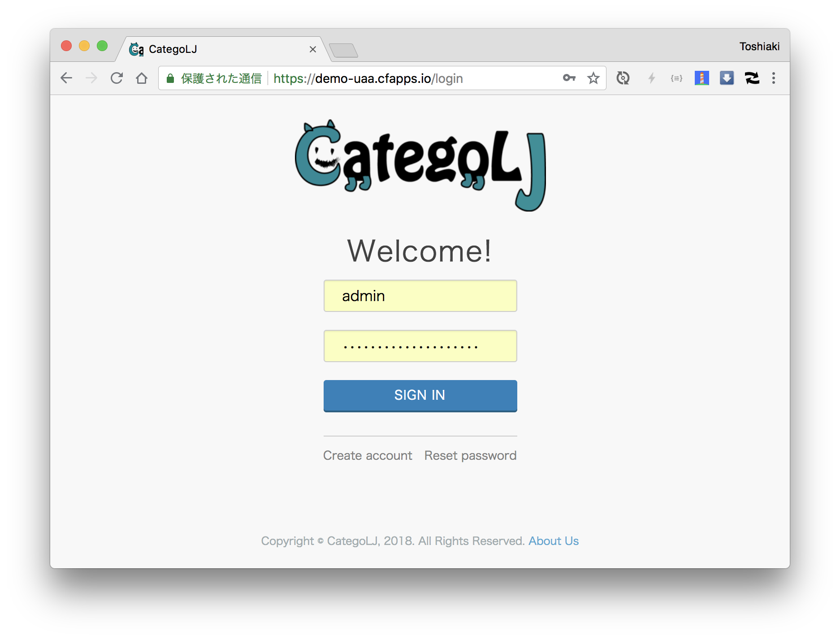Open the About Us footer link
The image size is (840, 640).
coord(554,541)
